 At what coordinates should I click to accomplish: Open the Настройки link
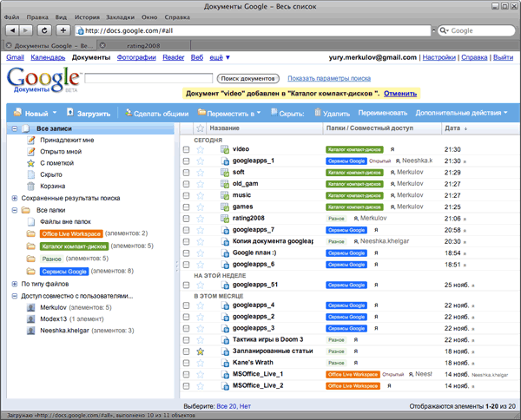tap(439, 57)
